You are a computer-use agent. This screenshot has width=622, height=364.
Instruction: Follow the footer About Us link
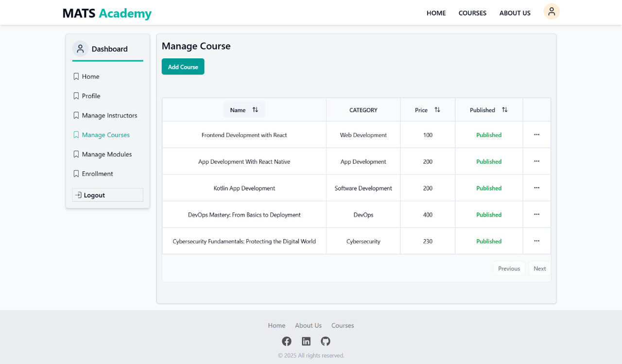click(308, 326)
